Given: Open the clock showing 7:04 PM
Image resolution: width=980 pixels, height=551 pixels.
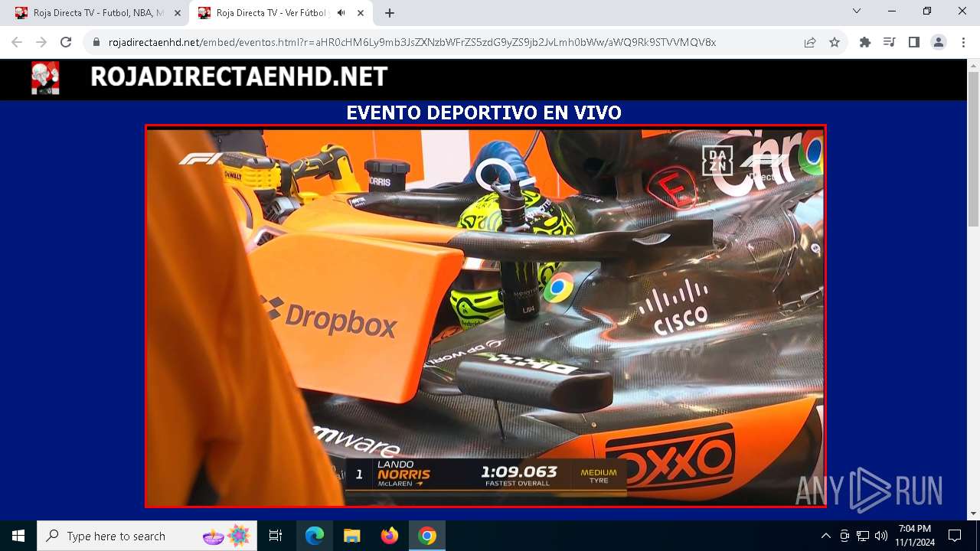Looking at the screenshot, I should click(915, 536).
